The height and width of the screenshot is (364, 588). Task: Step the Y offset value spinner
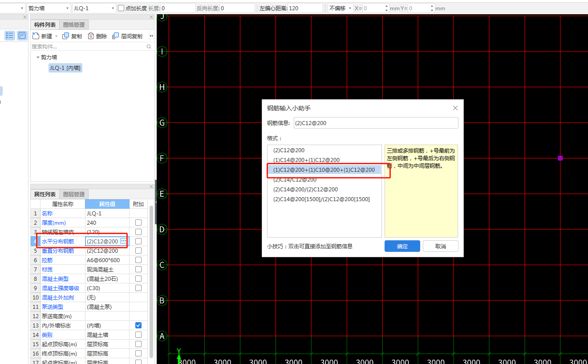(432, 8)
